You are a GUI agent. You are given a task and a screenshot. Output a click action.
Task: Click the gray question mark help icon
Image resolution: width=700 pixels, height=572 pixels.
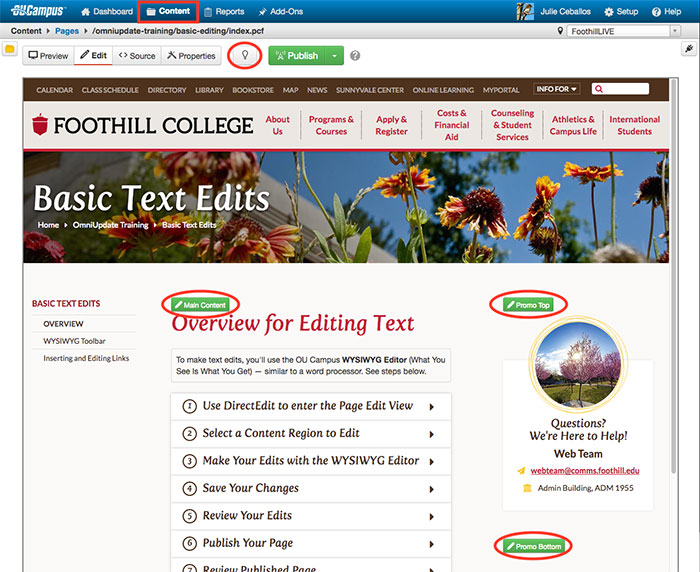[355, 56]
